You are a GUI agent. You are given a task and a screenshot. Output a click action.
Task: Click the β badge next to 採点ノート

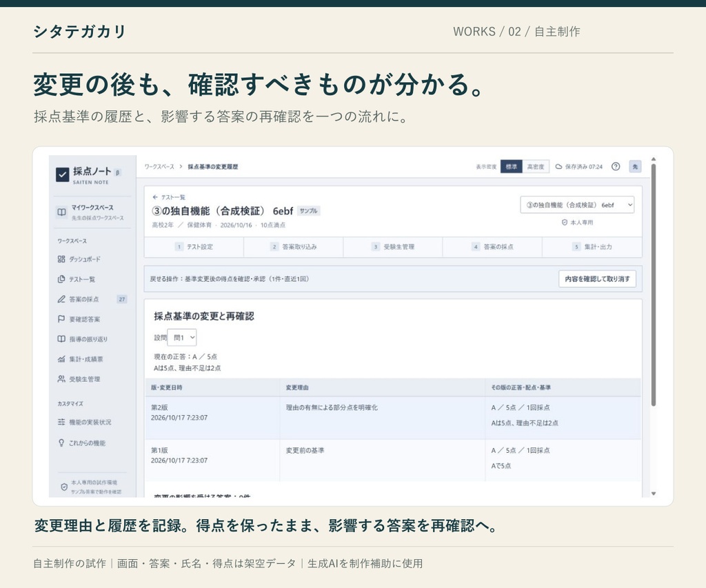tap(117, 172)
